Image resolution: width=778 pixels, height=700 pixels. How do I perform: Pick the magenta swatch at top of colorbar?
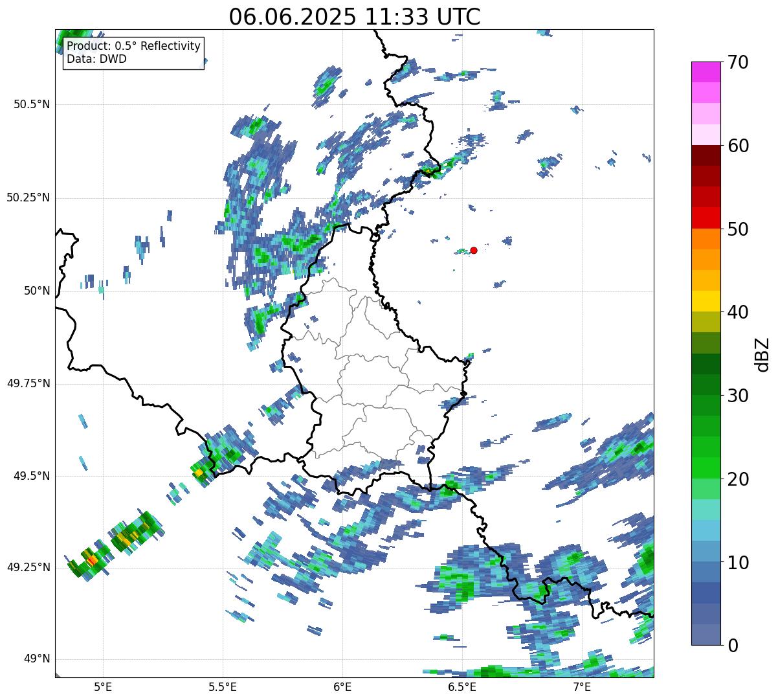coord(706,72)
